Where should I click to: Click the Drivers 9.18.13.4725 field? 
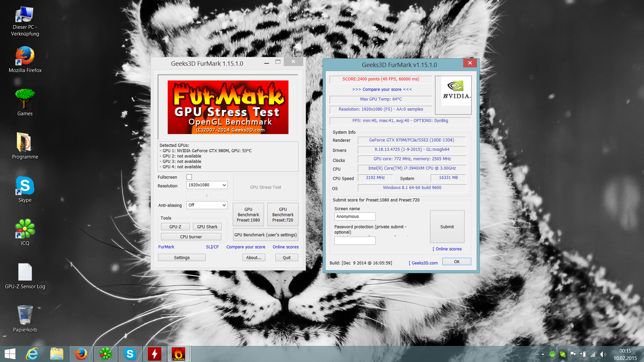(412, 149)
